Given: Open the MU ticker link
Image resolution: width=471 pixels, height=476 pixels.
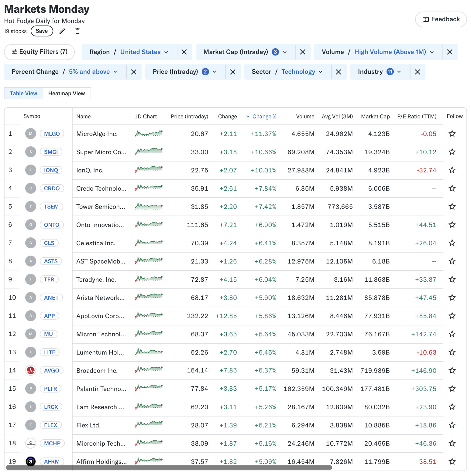Looking at the screenshot, I should [x=49, y=334].
